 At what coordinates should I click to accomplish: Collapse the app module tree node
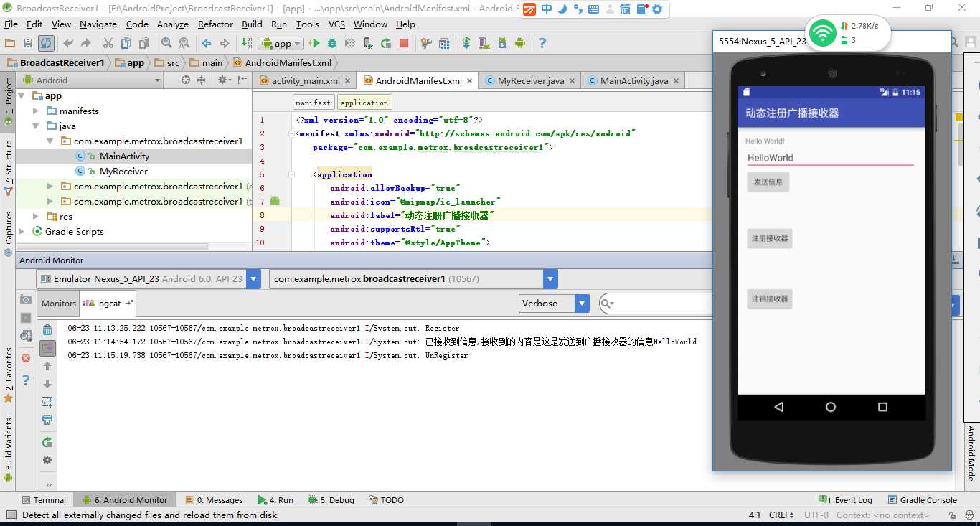click(x=22, y=96)
